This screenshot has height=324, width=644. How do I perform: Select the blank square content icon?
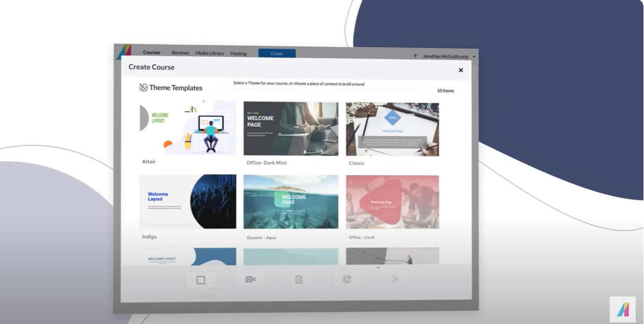[201, 280]
